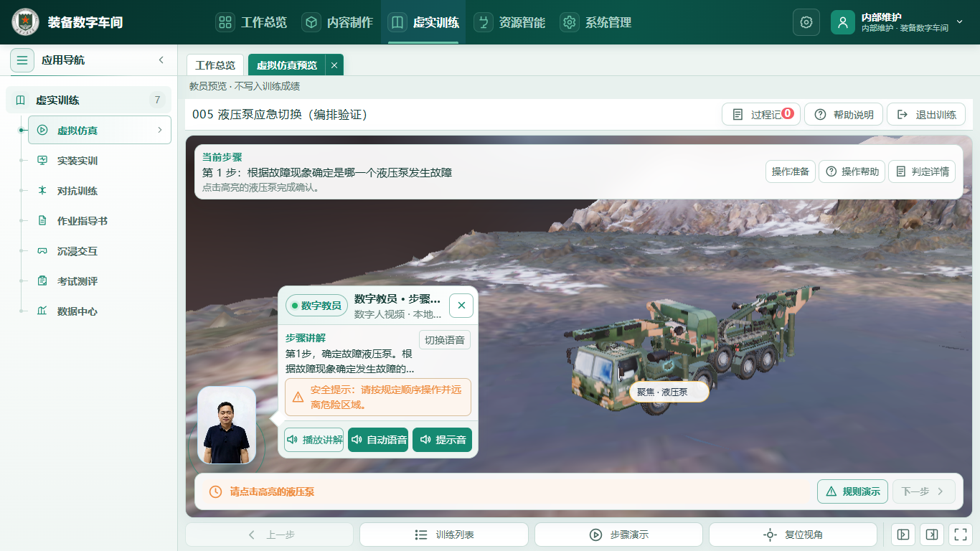Select the 工作总览 page tab

click(215, 65)
